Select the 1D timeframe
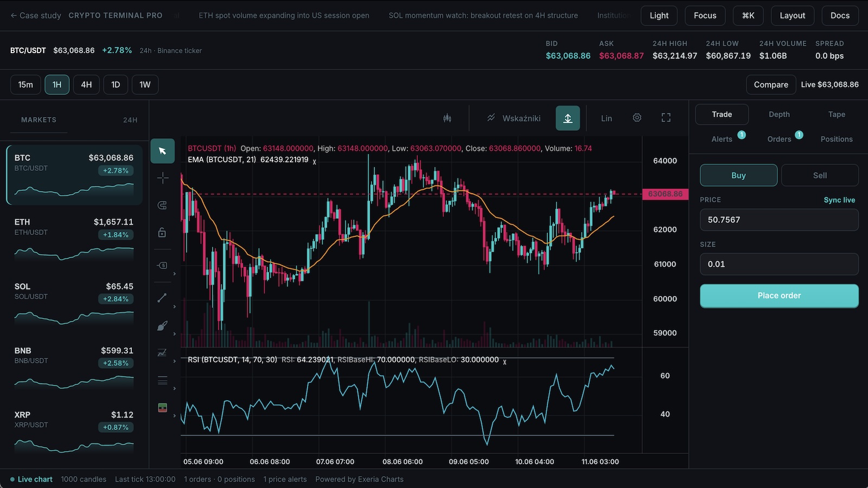This screenshot has height=488, width=868. pyautogui.click(x=116, y=85)
